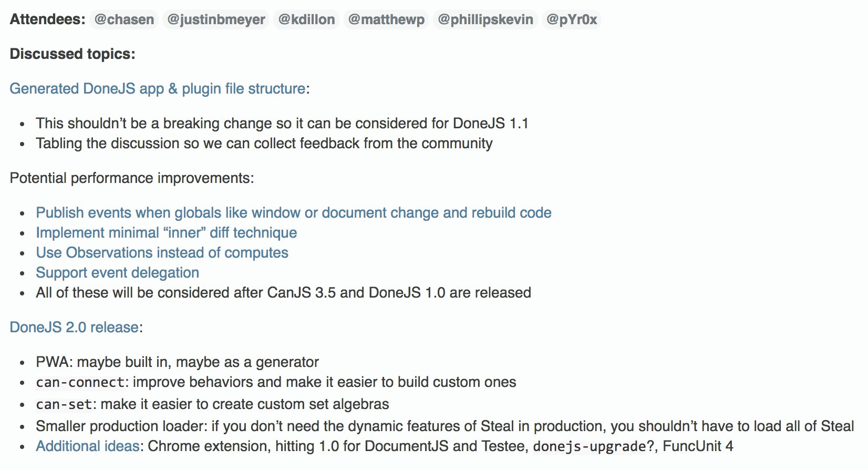Open the @chasen attendee mention
This screenshot has width=868, height=470.
[x=124, y=19]
